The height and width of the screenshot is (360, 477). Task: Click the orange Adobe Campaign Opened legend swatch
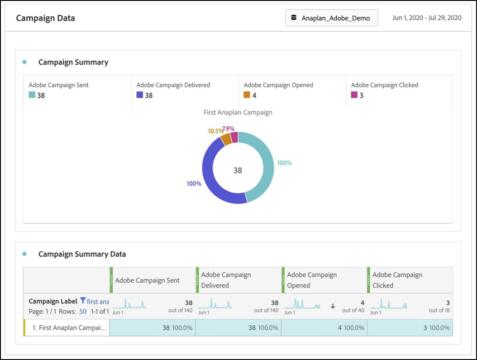pyautogui.click(x=247, y=95)
